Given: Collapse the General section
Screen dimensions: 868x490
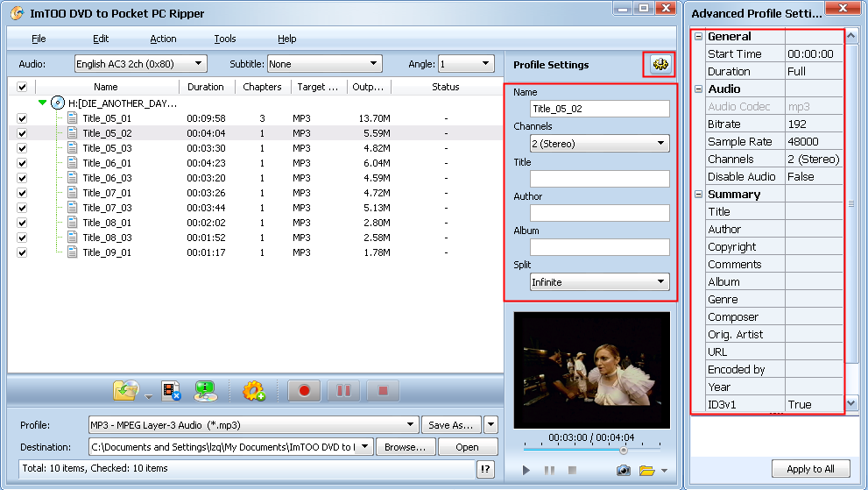Looking at the screenshot, I should click(x=699, y=37).
